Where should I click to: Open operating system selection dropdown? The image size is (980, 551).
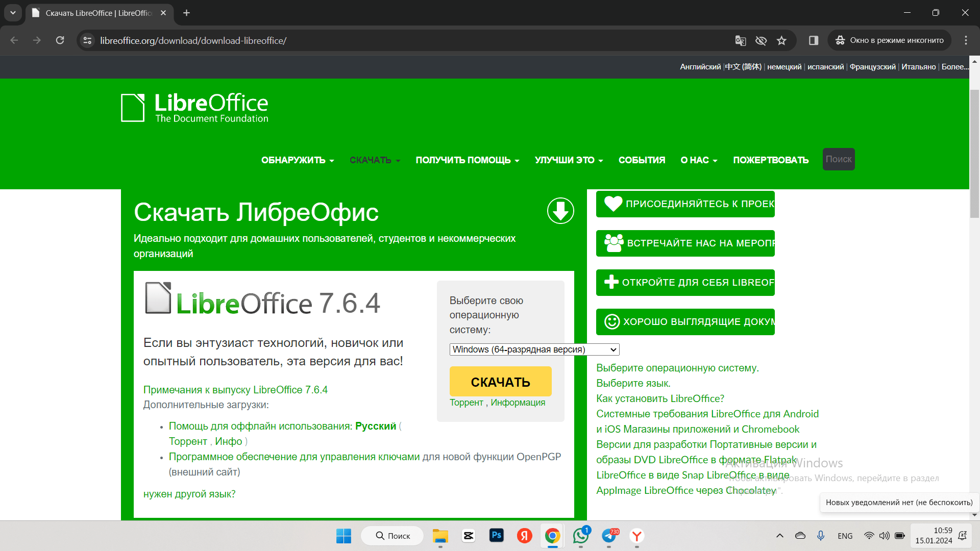pyautogui.click(x=534, y=349)
